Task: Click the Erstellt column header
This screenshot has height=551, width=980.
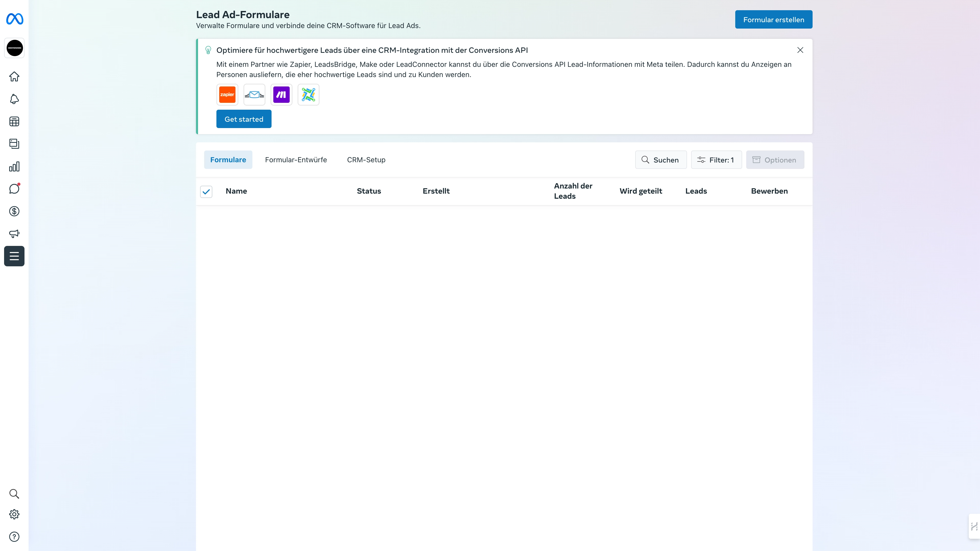Action: pos(436,191)
